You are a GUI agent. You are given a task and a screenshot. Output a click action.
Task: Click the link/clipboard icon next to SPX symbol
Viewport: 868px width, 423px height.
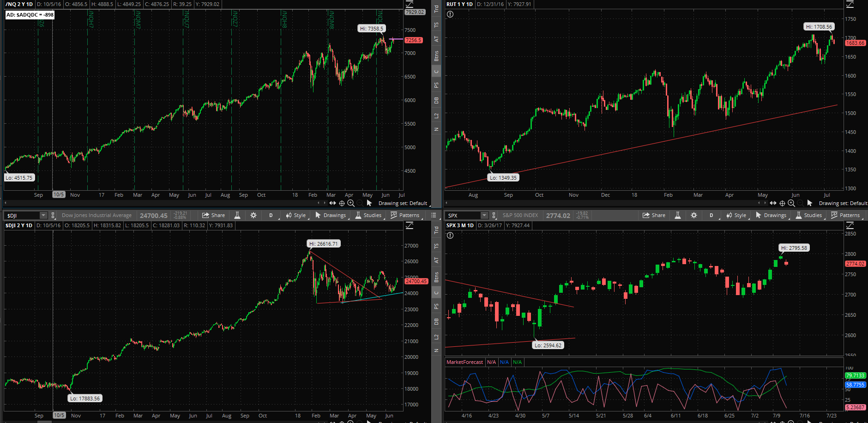494,215
